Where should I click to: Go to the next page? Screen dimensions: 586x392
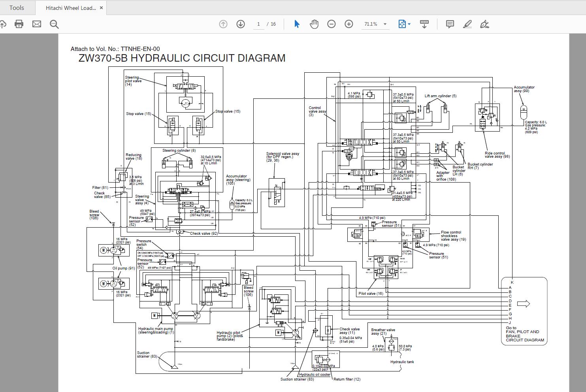point(240,24)
